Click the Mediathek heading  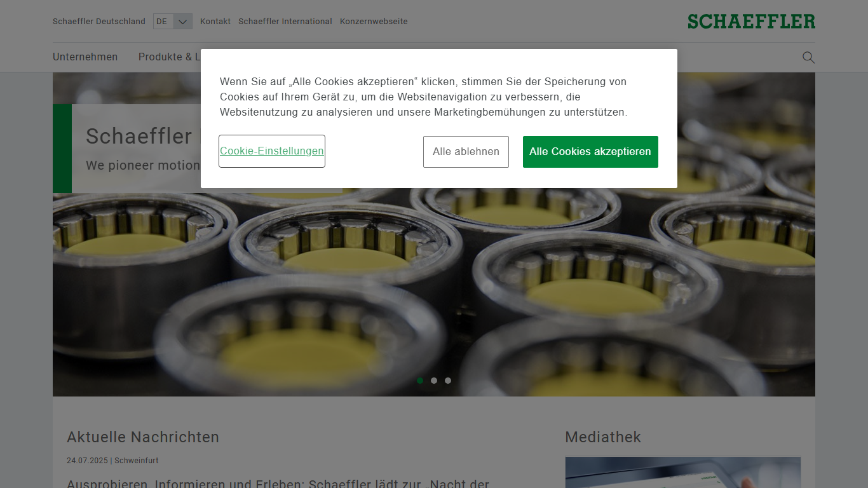(603, 437)
